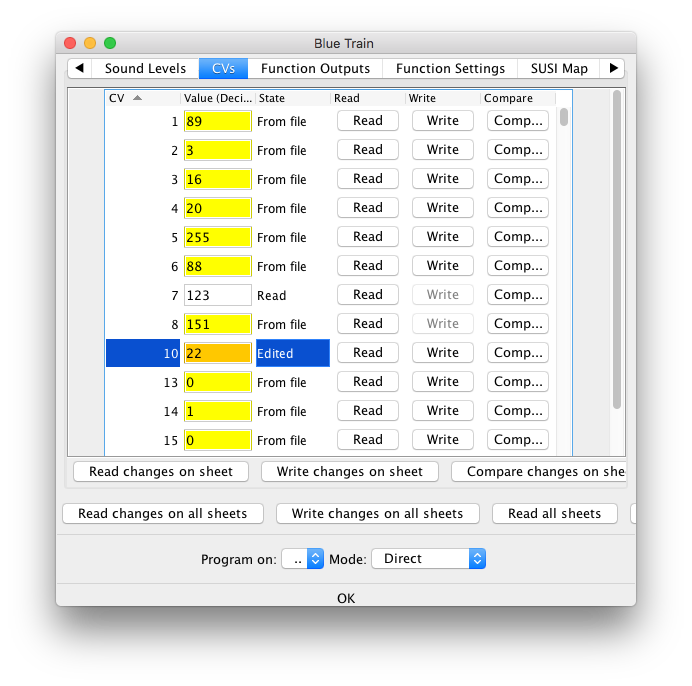Click the CV 3 value field showing 16
Viewport: 692px width, 686px height.
tap(217, 179)
